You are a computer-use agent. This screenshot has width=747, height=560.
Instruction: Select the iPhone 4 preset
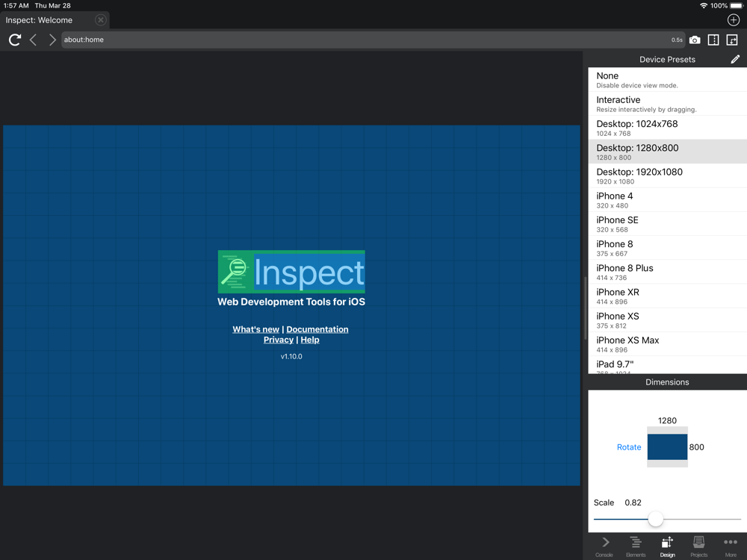pyautogui.click(x=667, y=199)
